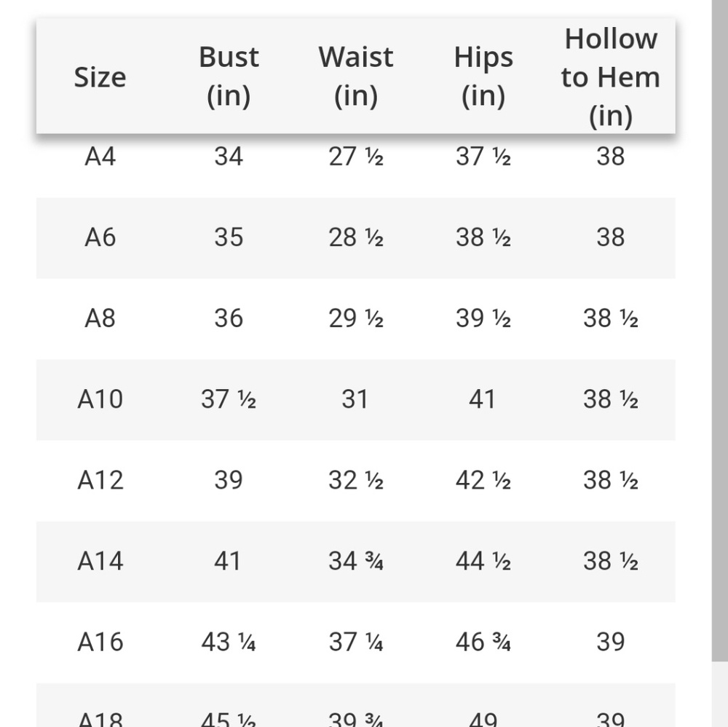This screenshot has height=727, width=728.
Task: Click the Hips (in) column header
Action: pos(483,76)
